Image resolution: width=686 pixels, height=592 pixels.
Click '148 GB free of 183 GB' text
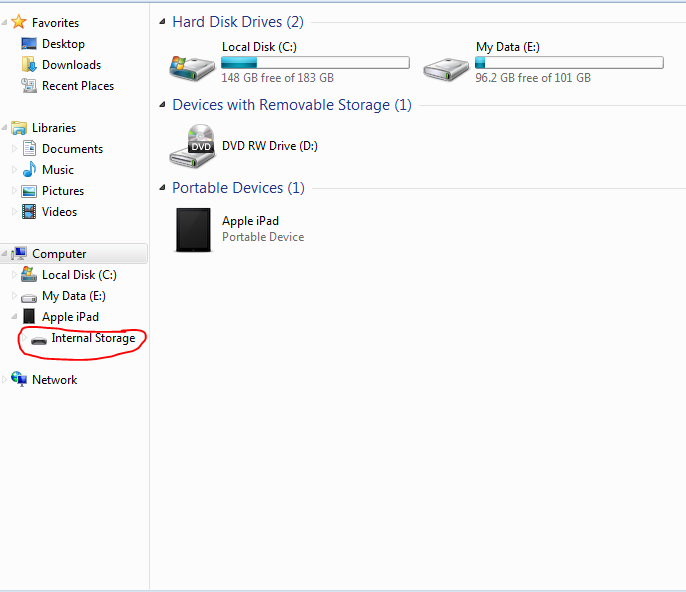(277, 78)
